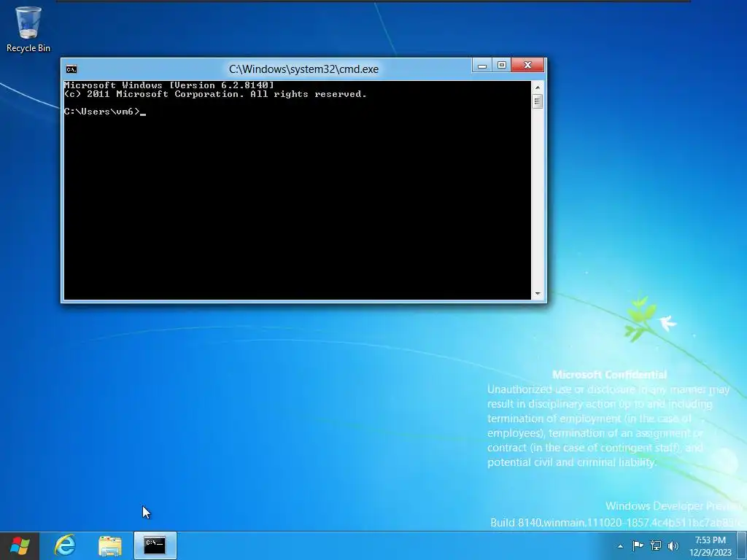Click the '(c) 2011 Microsoft Corporation' line
This screenshot has height=560, width=747.
[215, 94]
